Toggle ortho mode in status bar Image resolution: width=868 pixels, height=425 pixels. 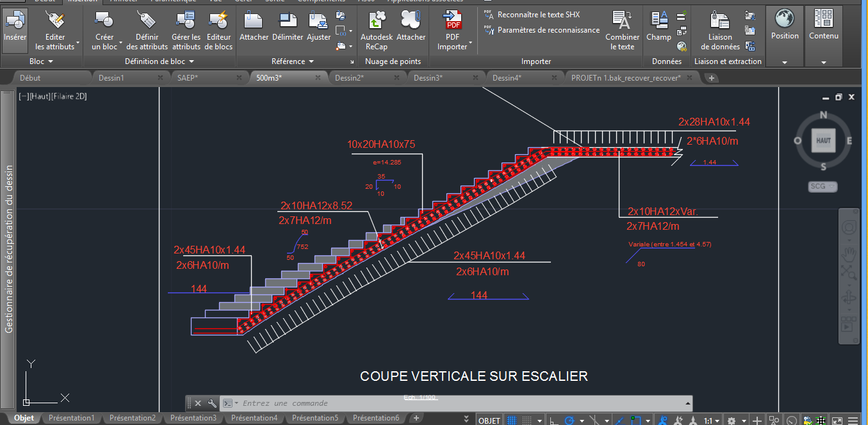554,421
